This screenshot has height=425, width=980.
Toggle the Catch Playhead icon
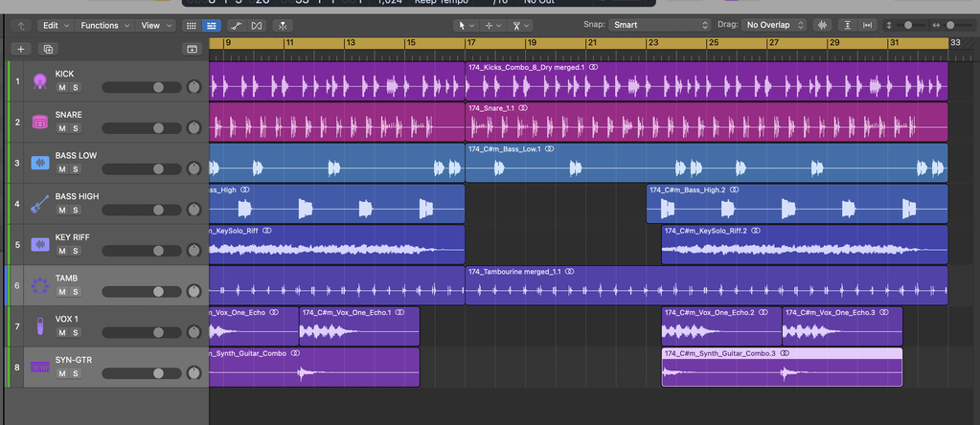tap(284, 26)
